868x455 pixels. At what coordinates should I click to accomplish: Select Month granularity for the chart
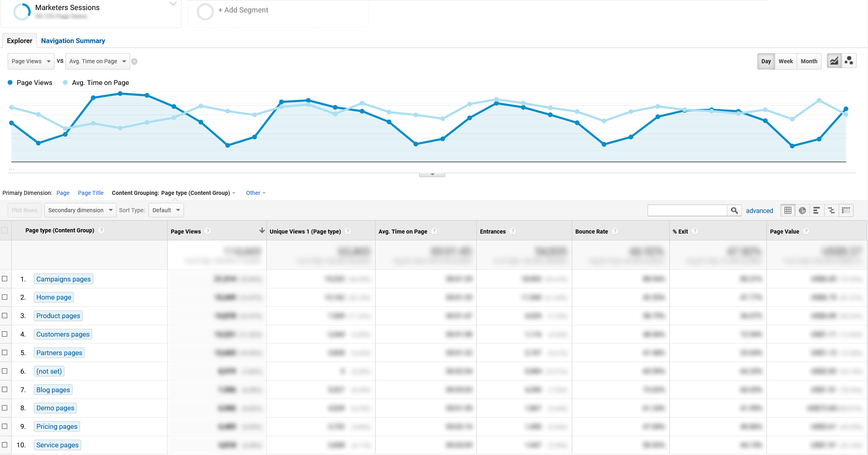point(809,61)
